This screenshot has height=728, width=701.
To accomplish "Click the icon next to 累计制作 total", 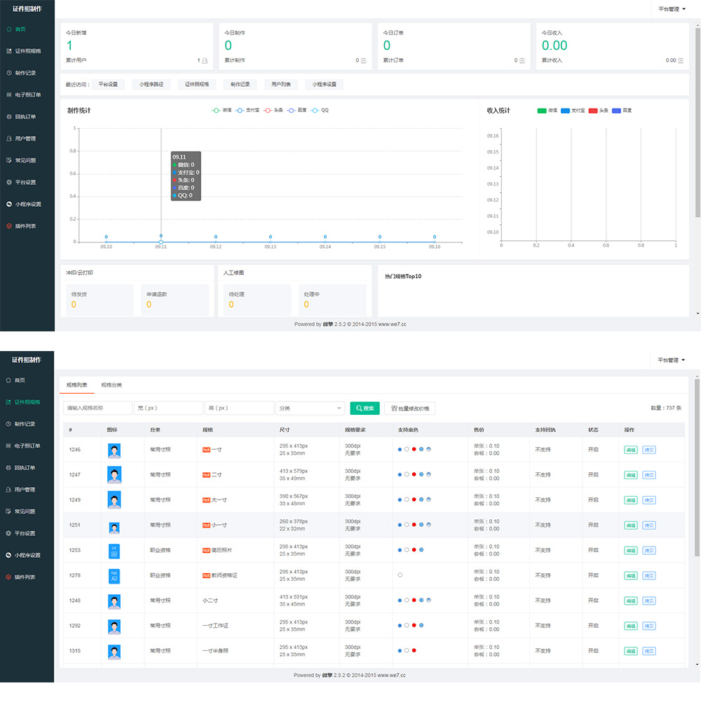I will coord(363,61).
